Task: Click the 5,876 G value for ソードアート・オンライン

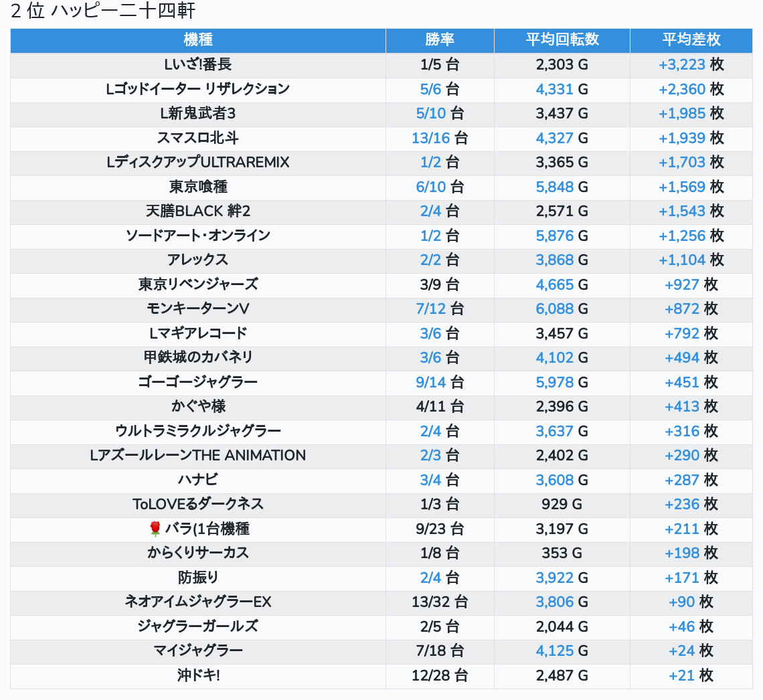Action: coord(555,236)
